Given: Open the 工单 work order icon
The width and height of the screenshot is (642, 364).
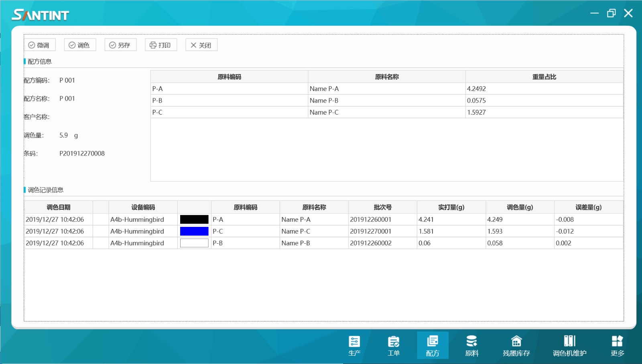Looking at the screenshot, I should tap(394, 346).
